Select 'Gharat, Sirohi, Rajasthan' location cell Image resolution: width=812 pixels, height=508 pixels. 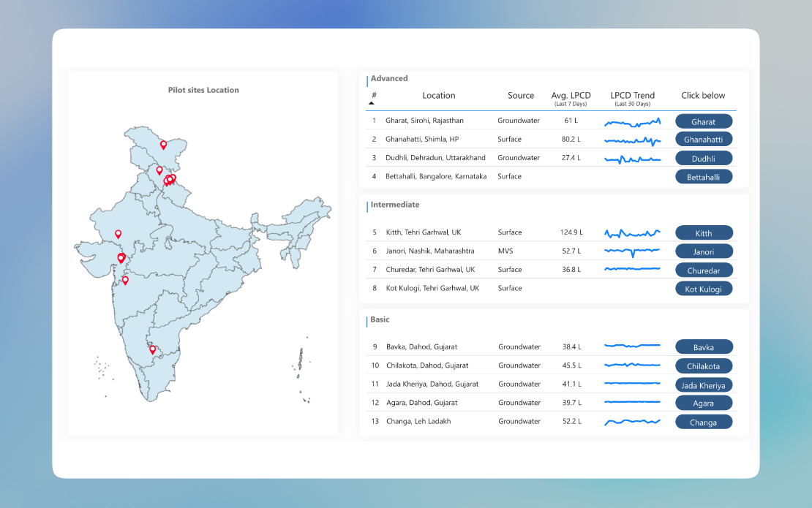(424, 121)
